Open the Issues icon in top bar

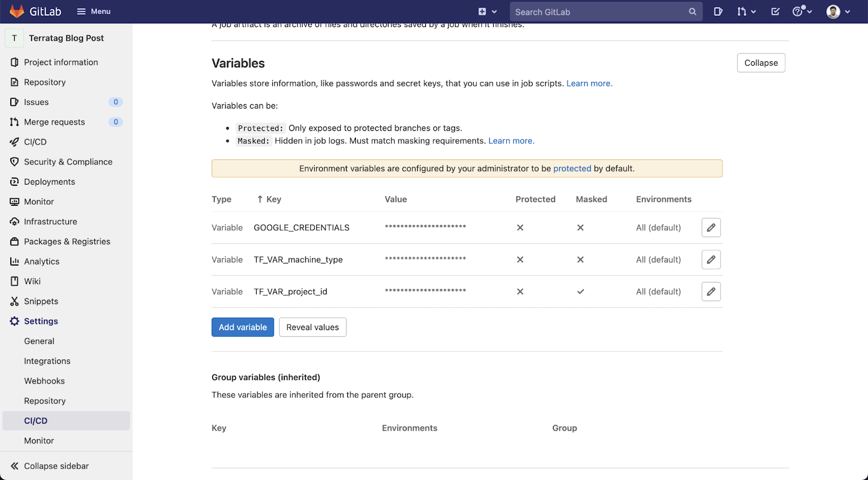click(718, 11)
